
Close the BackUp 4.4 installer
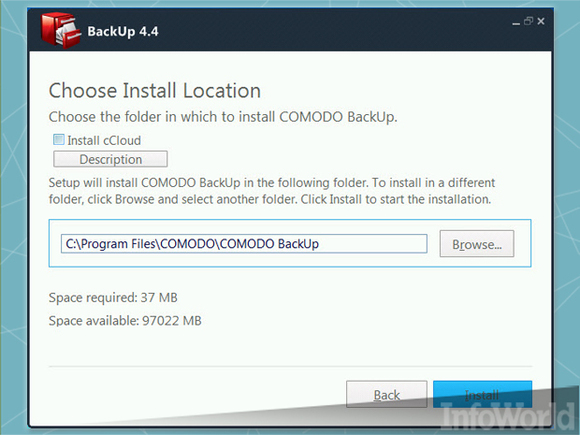pyautogui.click(x=541, y=21)
